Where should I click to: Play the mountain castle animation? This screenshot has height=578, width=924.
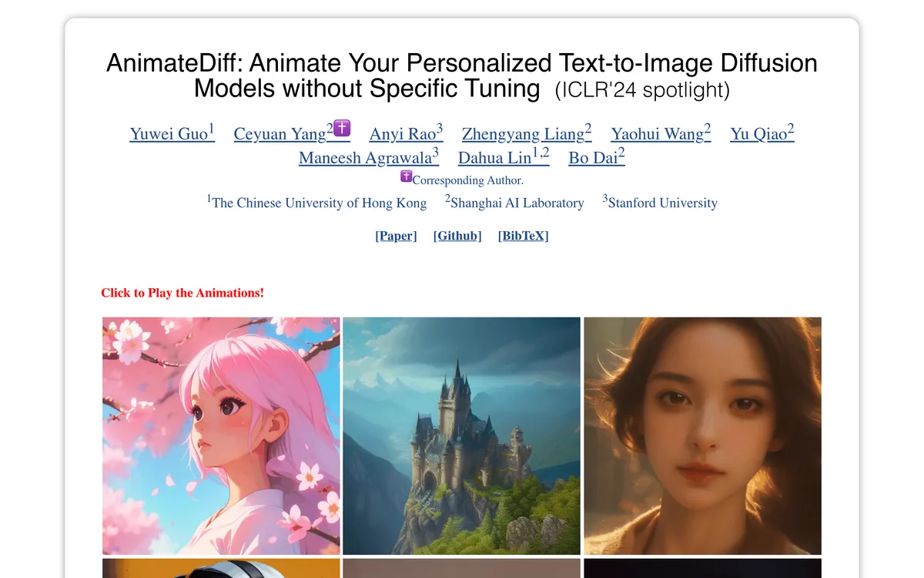461,436
